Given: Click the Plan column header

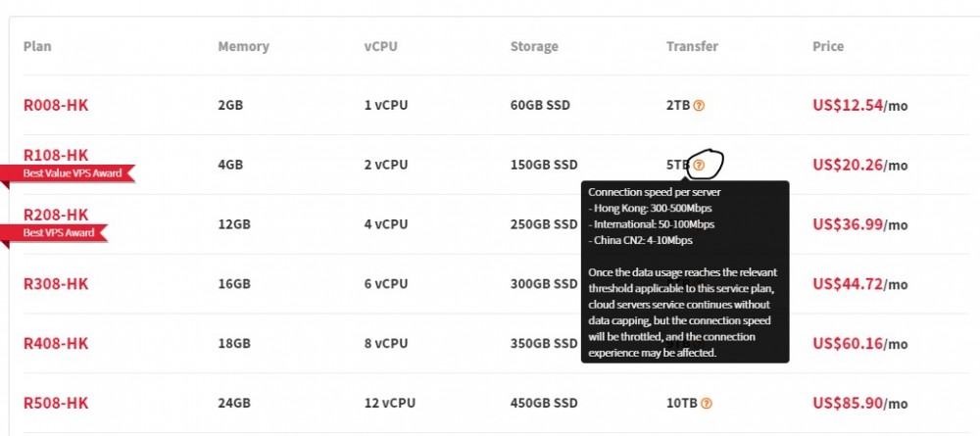Looking at the screenshot, I should (37, 46).
